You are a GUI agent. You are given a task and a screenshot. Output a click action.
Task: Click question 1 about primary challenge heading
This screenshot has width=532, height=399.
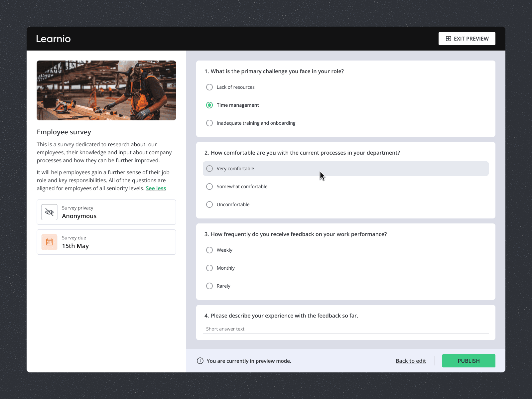point(274,71)
